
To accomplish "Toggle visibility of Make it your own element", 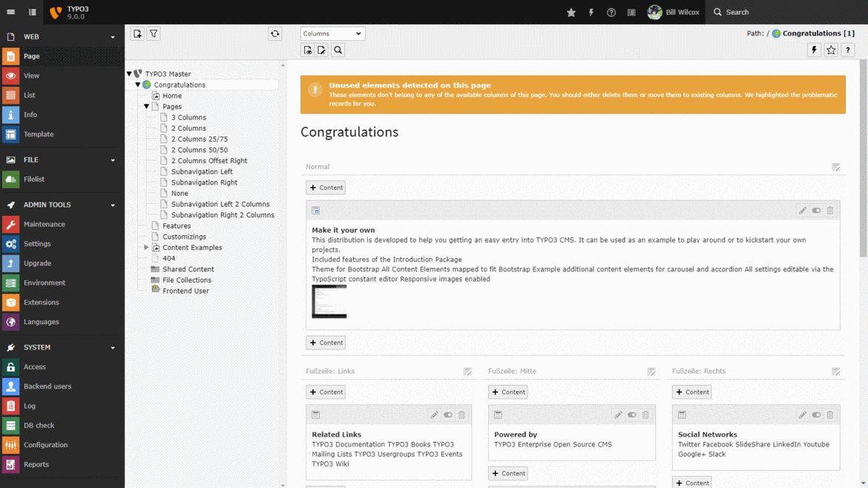I will [816, 210].
